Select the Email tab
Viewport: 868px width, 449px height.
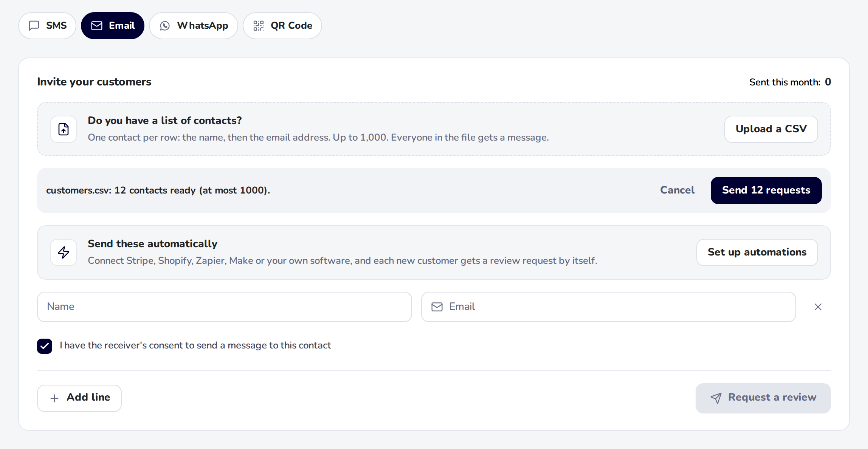[113, 26]
